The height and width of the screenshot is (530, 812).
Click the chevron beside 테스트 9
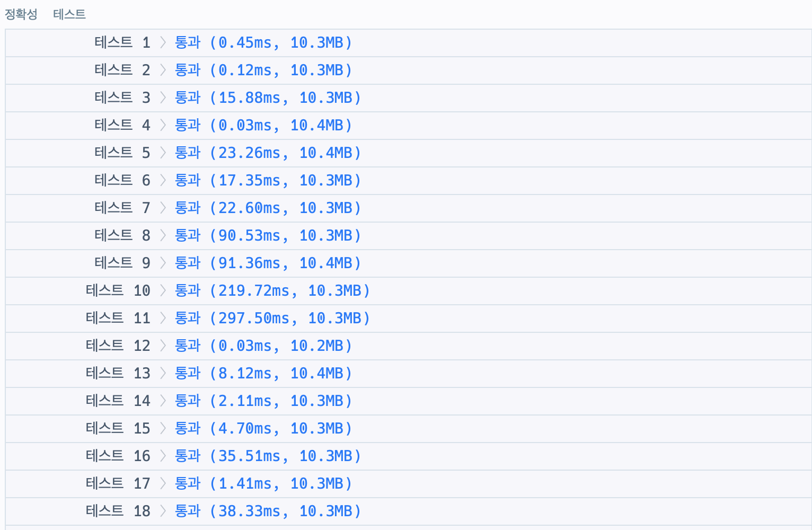click(163, 263)
